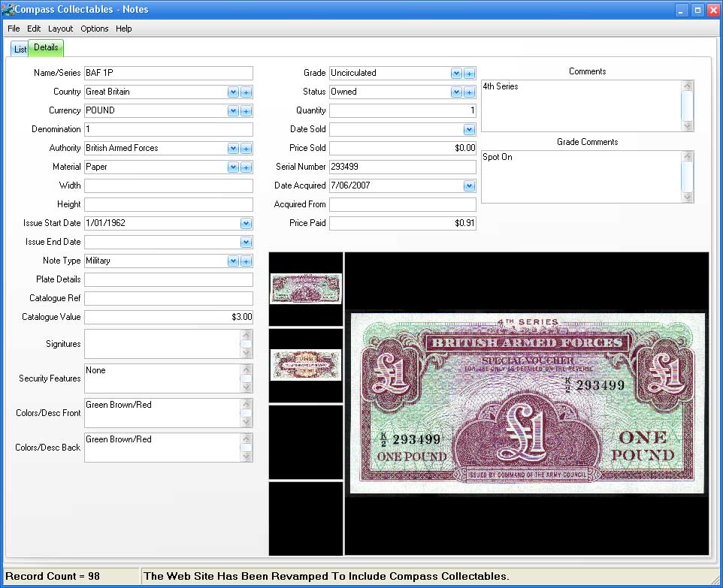The height and width of the screenshot is (588, 723).
Task: Open the Grade dropdown list
Action: (x=456, y=74)
